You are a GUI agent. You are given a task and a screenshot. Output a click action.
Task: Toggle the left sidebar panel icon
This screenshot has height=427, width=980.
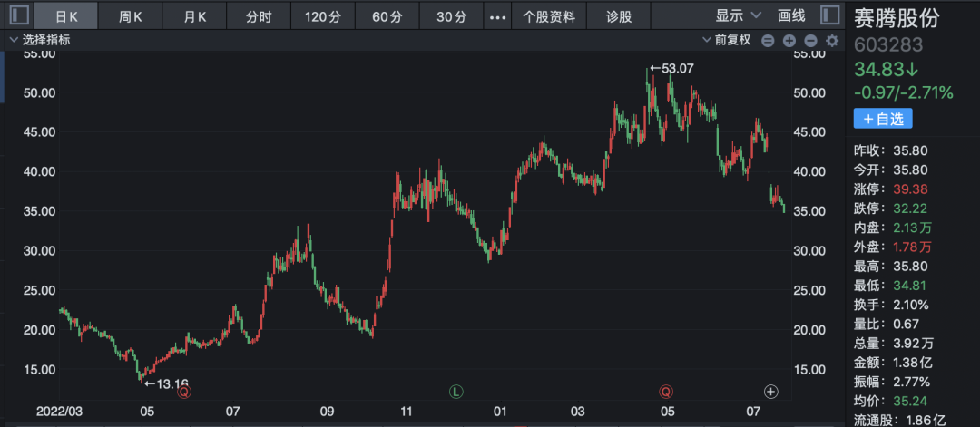tap(19, 15)
